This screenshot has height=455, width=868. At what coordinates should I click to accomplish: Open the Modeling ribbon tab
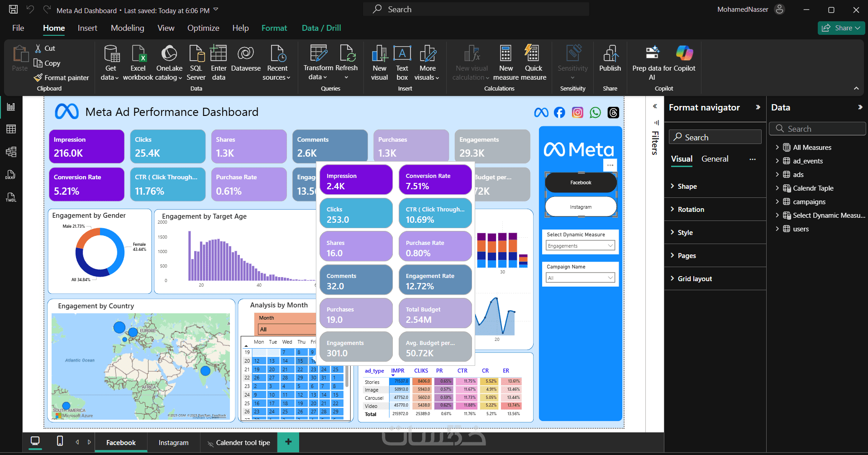tap(127, 28)
